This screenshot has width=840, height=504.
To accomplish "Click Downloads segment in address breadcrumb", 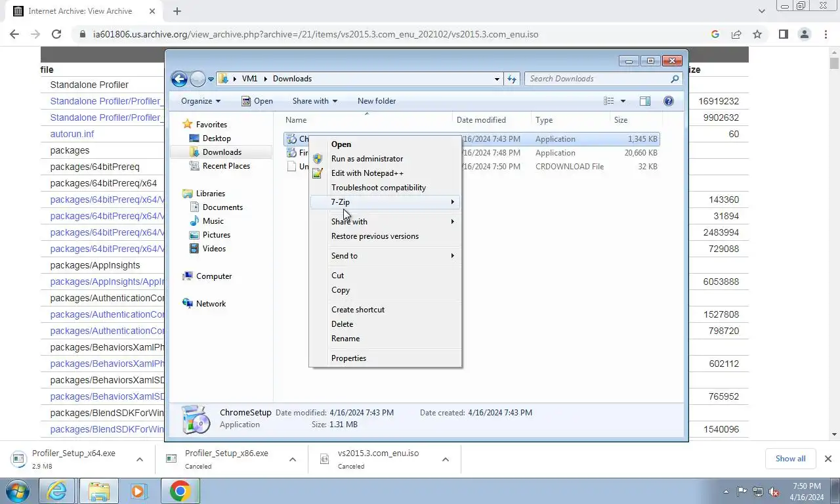I will click(x=292, y=79).
